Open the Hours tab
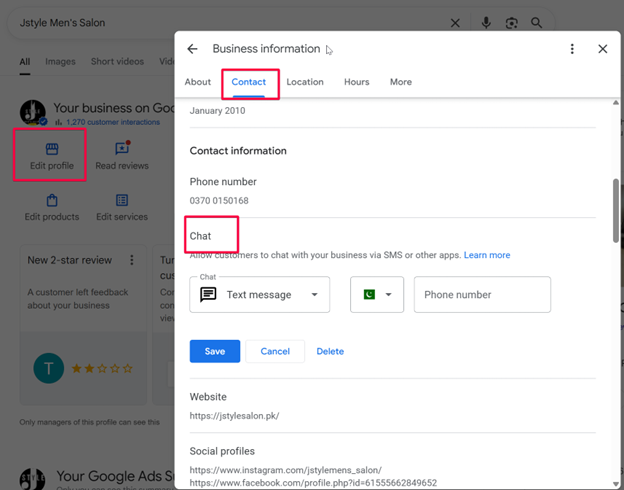The image size is (624, 490). tap(357, 82)
